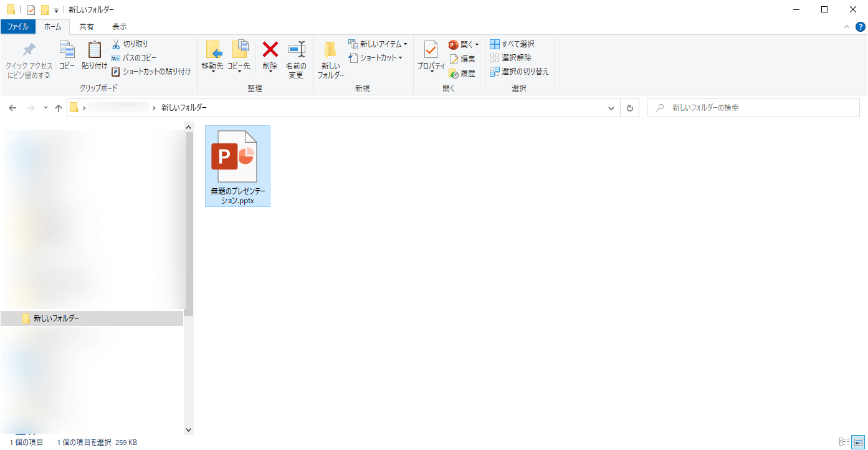
Task: Click the navigation pane scroll-down arrow
Action: [189, 430]
